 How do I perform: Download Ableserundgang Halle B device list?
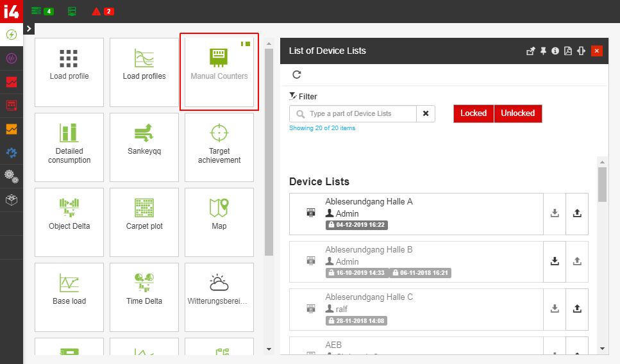(x=555, y=261)
